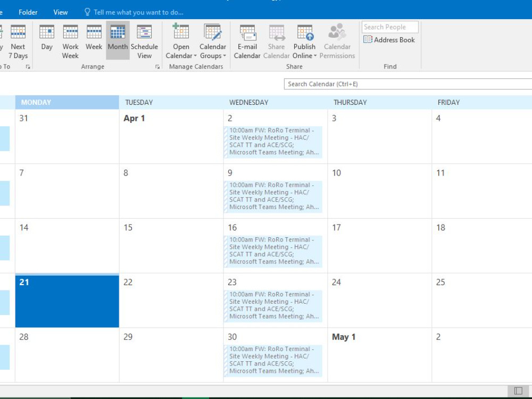532x399 pixels.
Task: Open the 10:00am meeting on April 16
Action: (273, 251)
